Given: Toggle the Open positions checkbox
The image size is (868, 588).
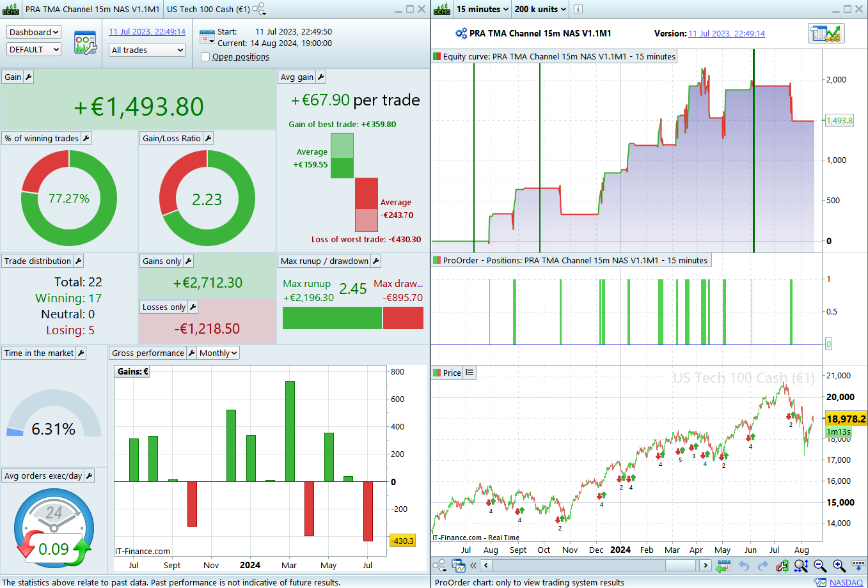Looking at the screenshot, I should click(205, 57).
